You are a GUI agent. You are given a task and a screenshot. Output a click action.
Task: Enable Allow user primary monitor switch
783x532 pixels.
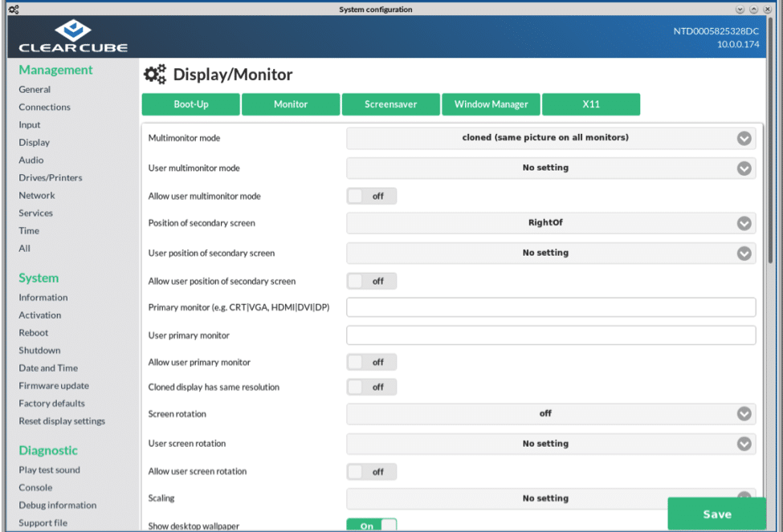[x=372, y=362]
